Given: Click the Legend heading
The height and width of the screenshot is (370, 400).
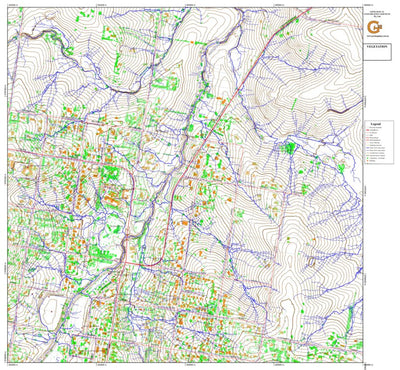Looking at the screenshot, I should (376, 124).
